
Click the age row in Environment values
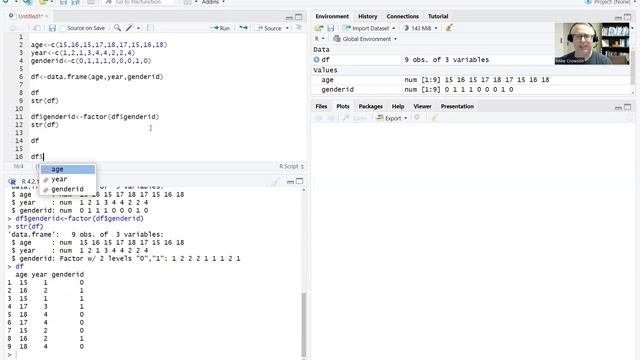click(x=472, y=80)
